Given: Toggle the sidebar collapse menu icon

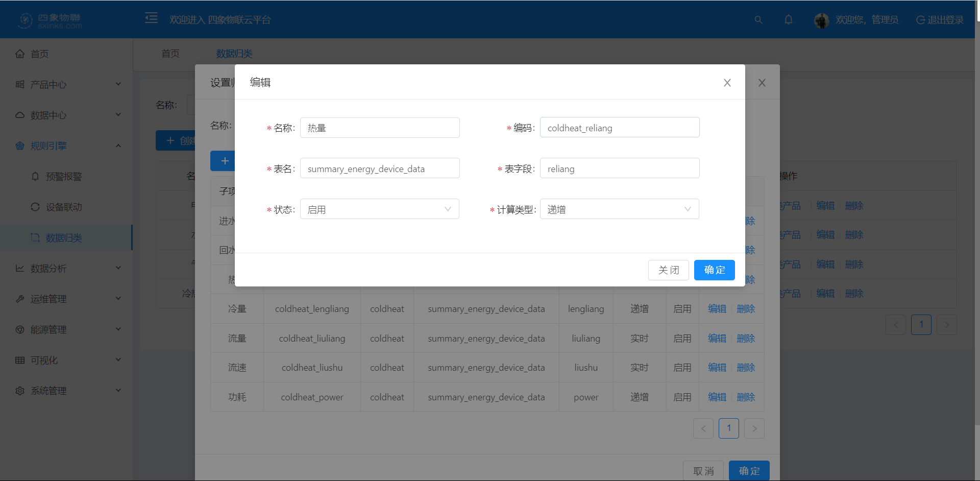Looking at the screenshot, I should (151, 18).
